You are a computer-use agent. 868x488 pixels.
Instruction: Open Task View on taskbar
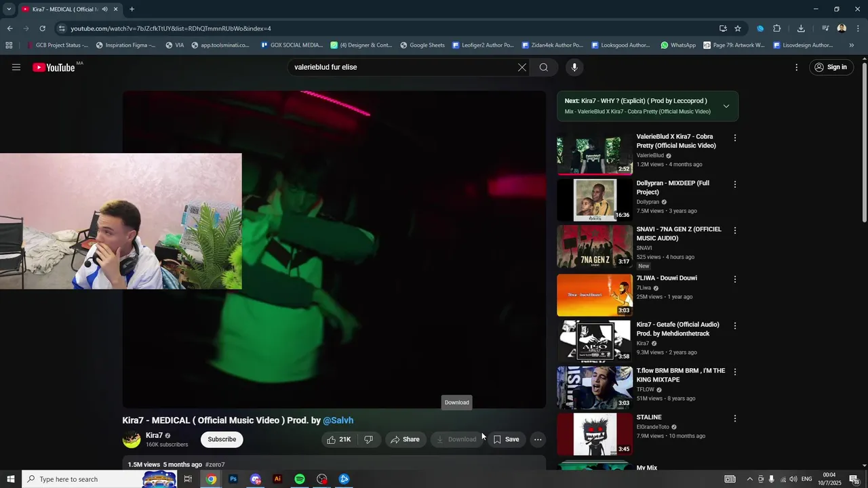[188, 479]
